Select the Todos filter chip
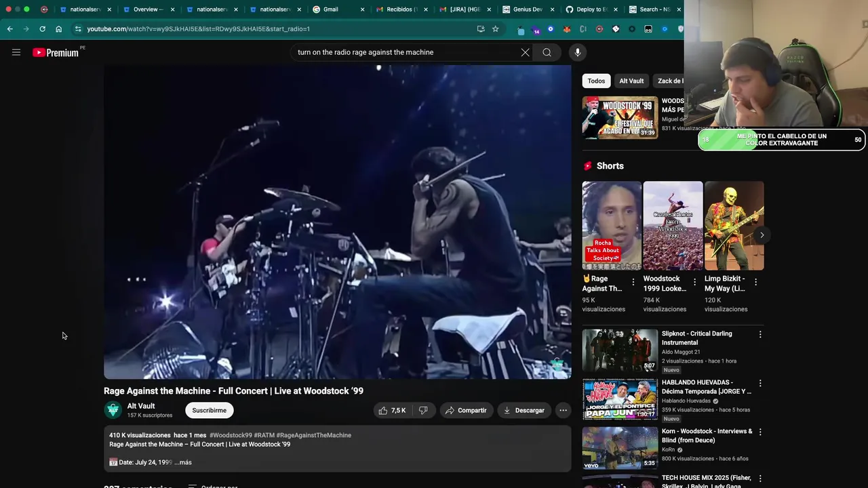 coord(596,81)
